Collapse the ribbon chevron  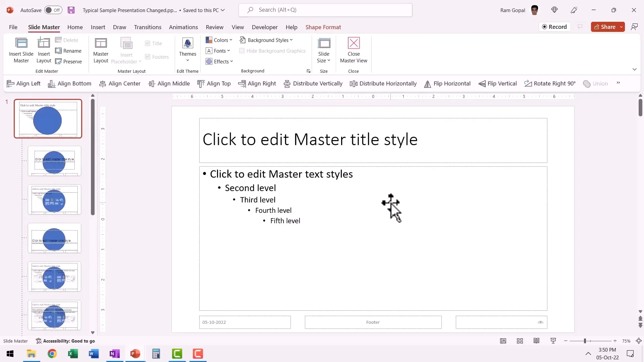tap(635, 69)
